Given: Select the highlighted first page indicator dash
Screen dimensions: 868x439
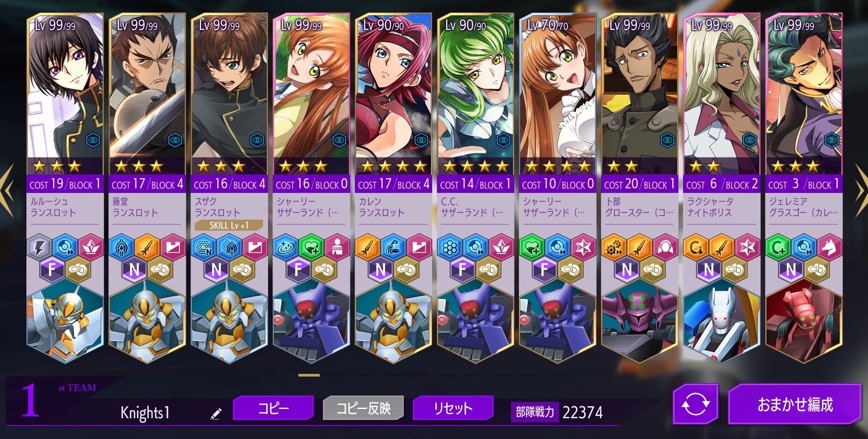Looking at the screenshot, I should 309,375.
